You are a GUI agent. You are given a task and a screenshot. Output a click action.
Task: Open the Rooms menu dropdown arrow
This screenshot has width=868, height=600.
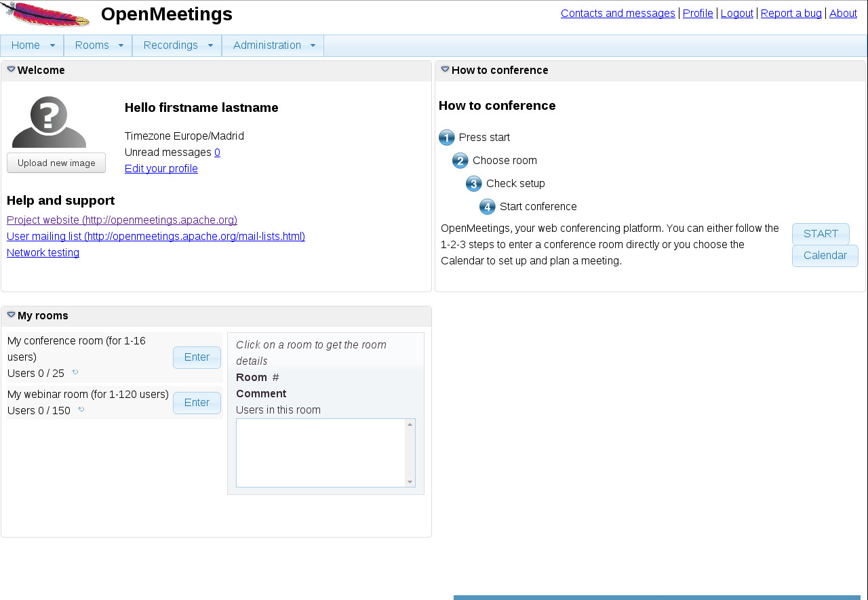121,45
